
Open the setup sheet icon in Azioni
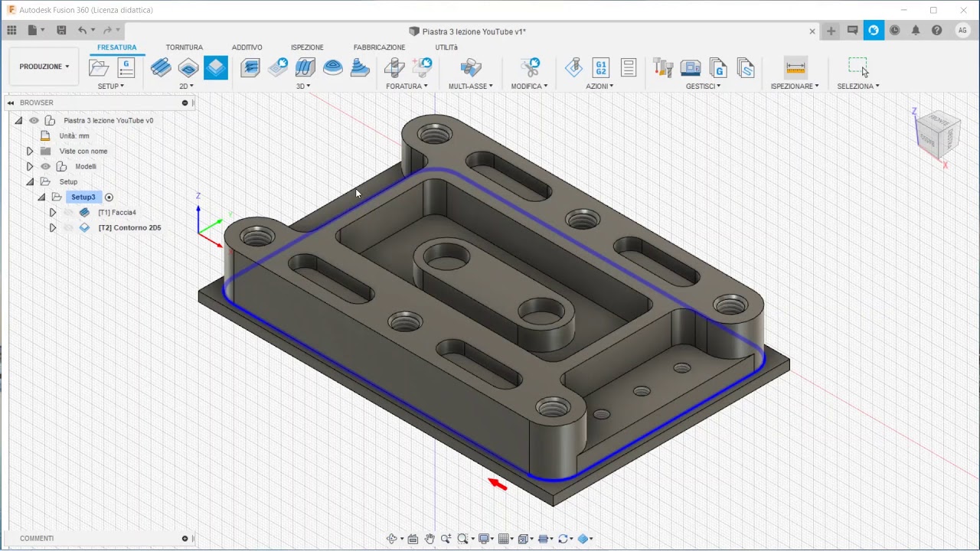tap(629, 67)
